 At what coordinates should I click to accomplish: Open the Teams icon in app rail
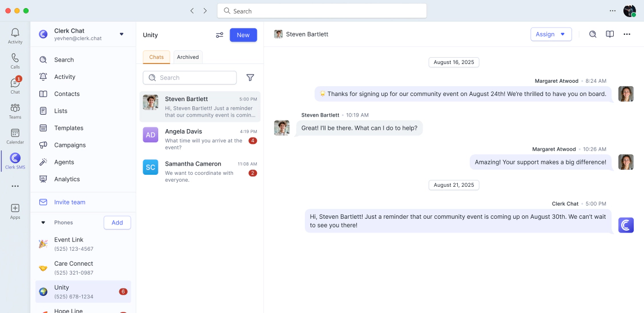15,110
